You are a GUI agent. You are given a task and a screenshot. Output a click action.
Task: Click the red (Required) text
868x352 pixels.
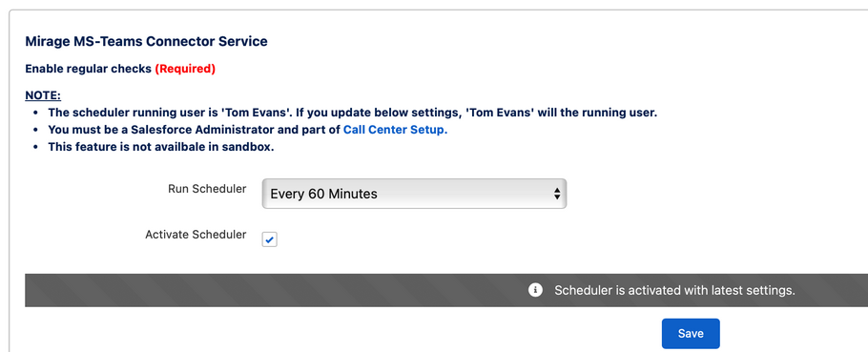[x=185, y=70]
